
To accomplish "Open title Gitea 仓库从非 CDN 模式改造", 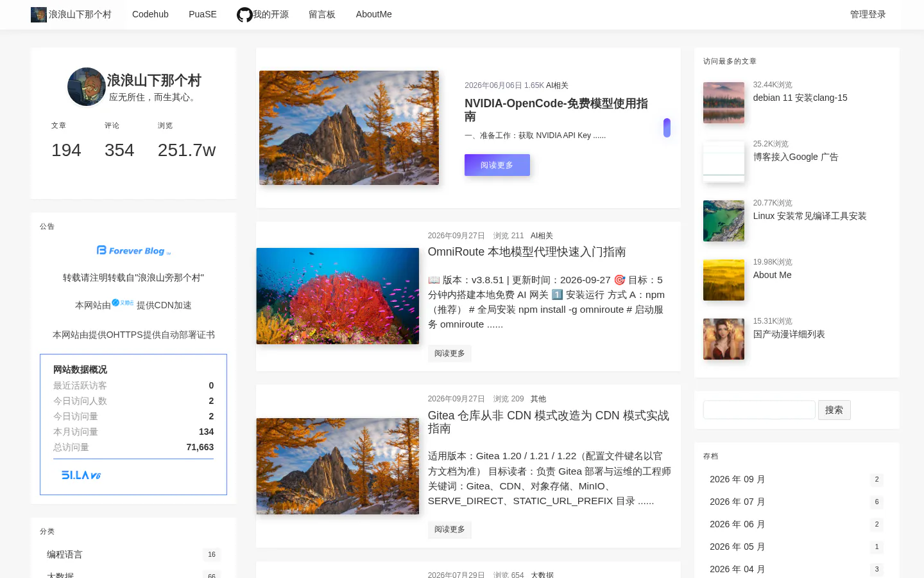I will (549, 422).
